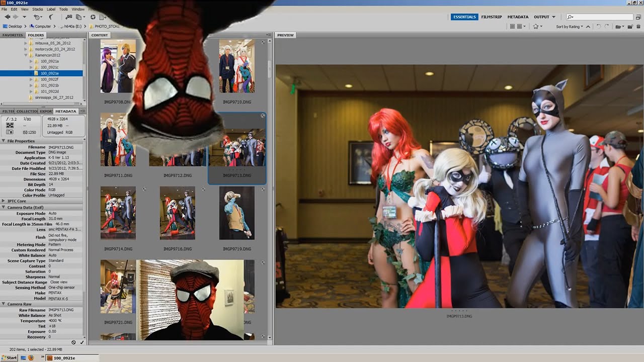Viewport: 644px width, 362px height.
Task: Rotate 90 degrees counterclockwise icon
Action: pyautogui.click(x=599, y=26)
